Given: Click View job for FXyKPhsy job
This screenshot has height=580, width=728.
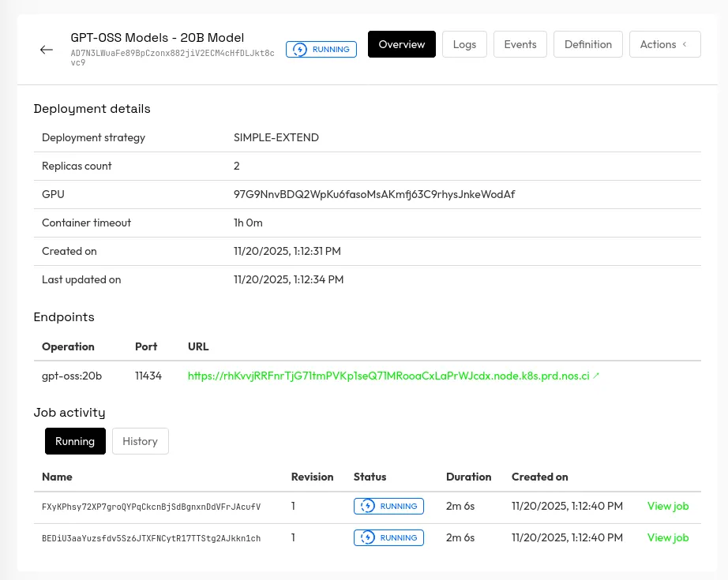Looking at the screenshot, I should point(667,506).
